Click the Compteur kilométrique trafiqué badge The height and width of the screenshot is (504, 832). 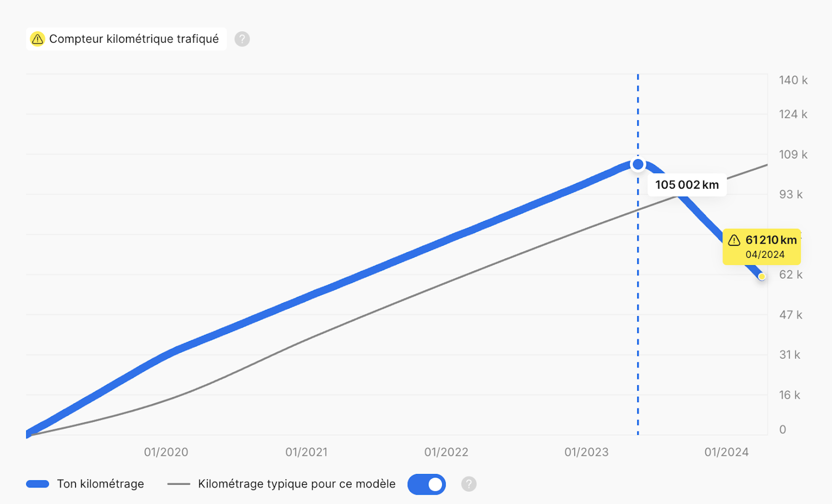click(126, 39)
